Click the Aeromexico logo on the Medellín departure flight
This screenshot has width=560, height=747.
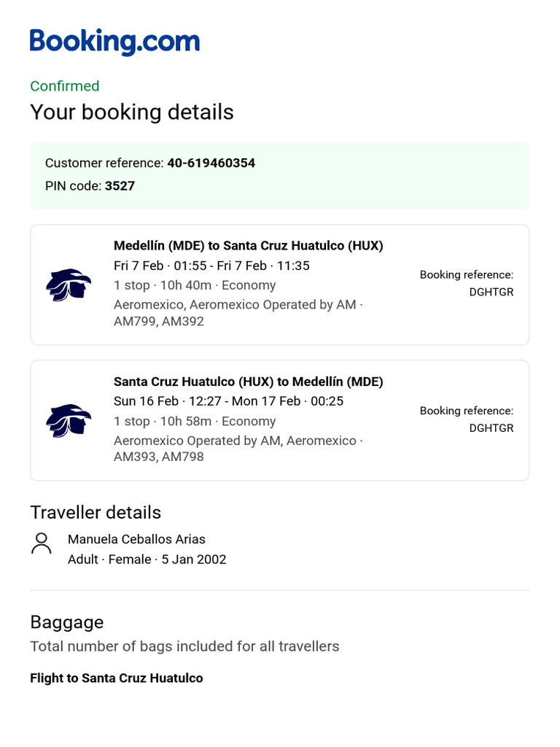click(x=69, y=285)
